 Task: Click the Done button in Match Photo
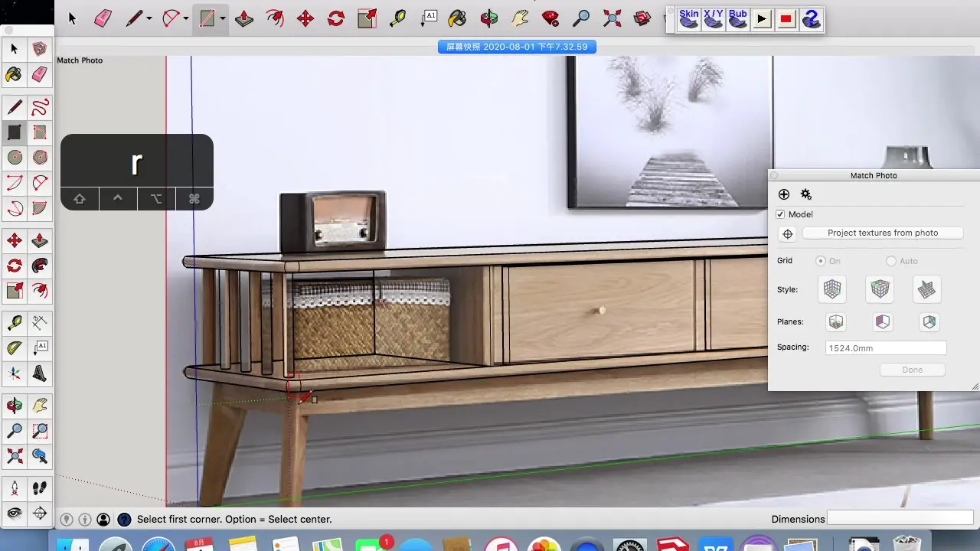(x=913, y=370)
